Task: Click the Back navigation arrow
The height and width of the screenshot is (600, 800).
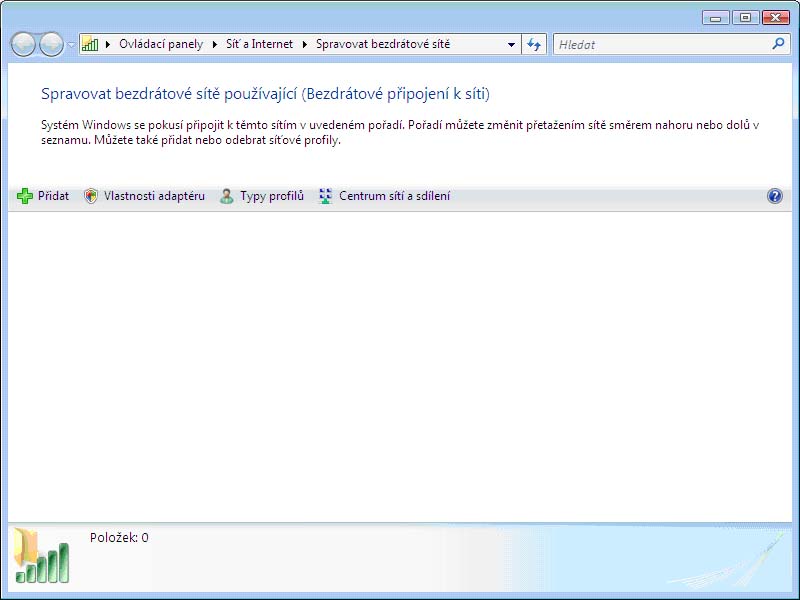Action: pyautogui.click(x=23, y=44)
